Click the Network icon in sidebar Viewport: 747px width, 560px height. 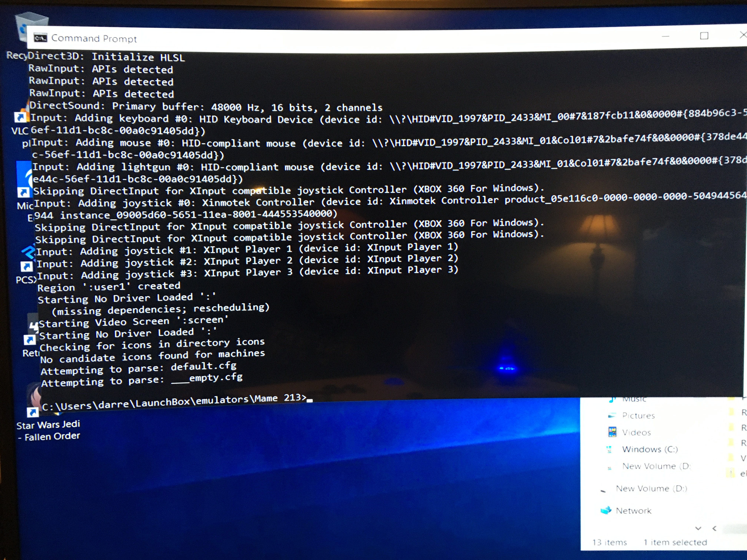(x=606, y=510)
